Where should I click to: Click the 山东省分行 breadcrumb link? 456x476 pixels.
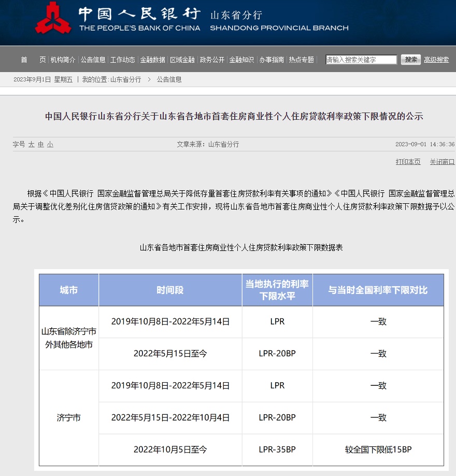coord(125,79)
